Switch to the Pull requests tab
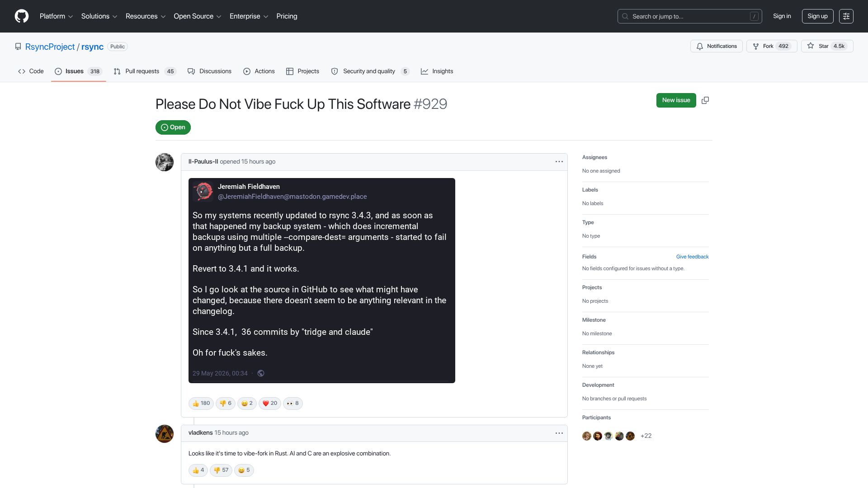The width and height of the screenshot is (868, 488). pyautogui.click(x=145, y=71)
